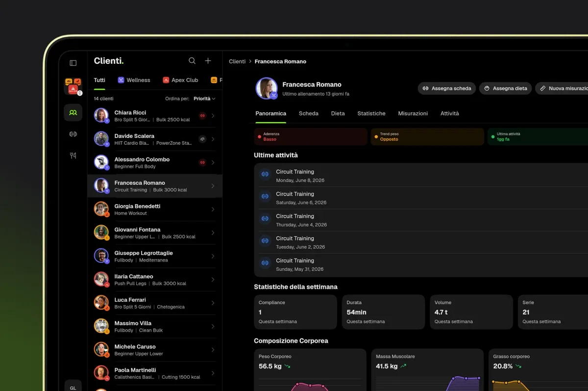
Task: Expand the Davide Scalera row chevron
Action: coord(213,139)
